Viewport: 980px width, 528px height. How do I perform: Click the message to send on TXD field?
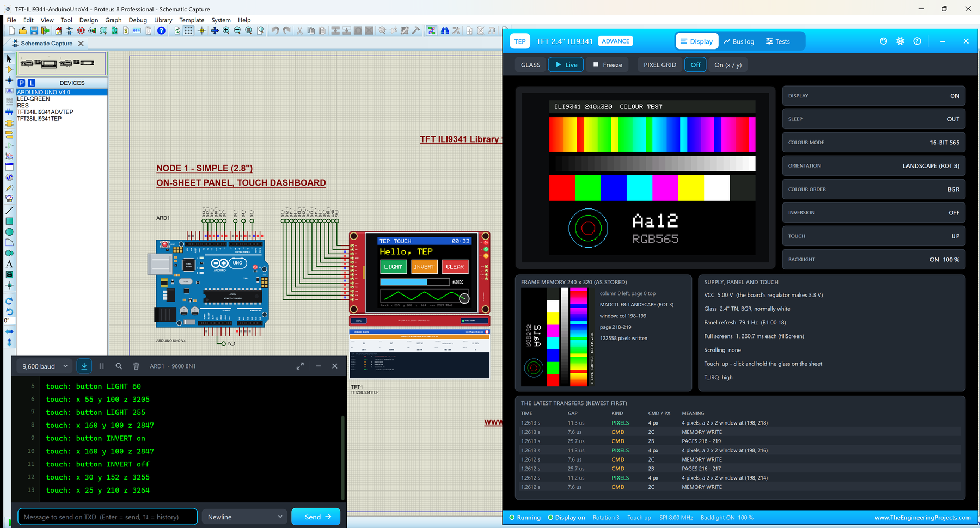pyautogui.click(x=107, y=517)
